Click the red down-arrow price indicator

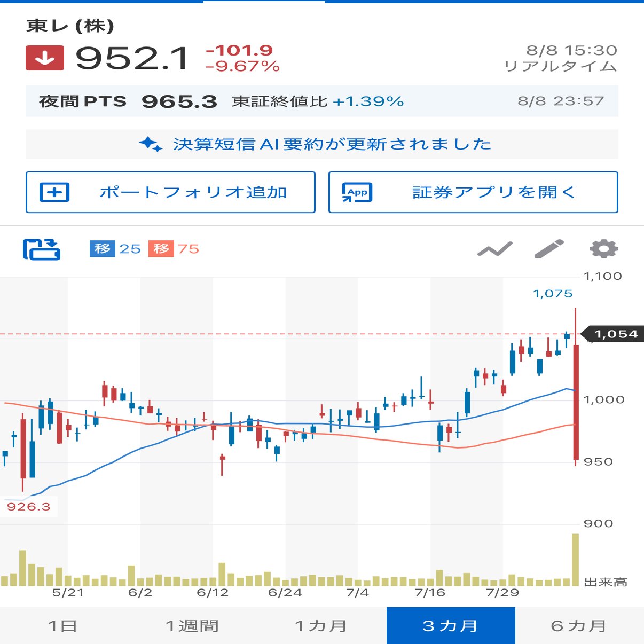point(44,59)
